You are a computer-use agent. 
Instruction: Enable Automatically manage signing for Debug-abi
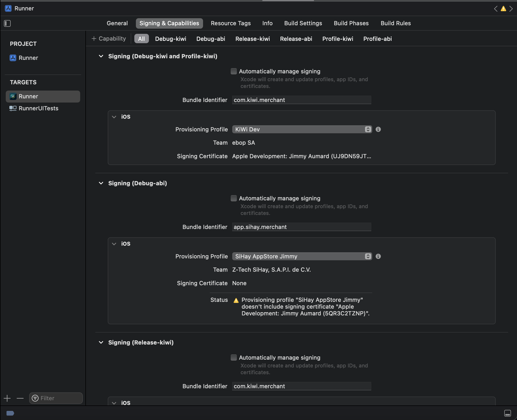234,198
